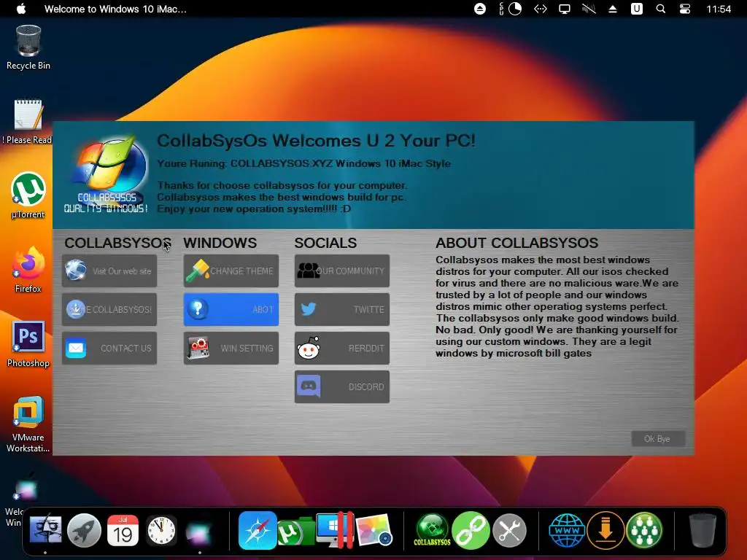
Task: Open the Launchpad rocket in the dock
Action: (84, 530)
